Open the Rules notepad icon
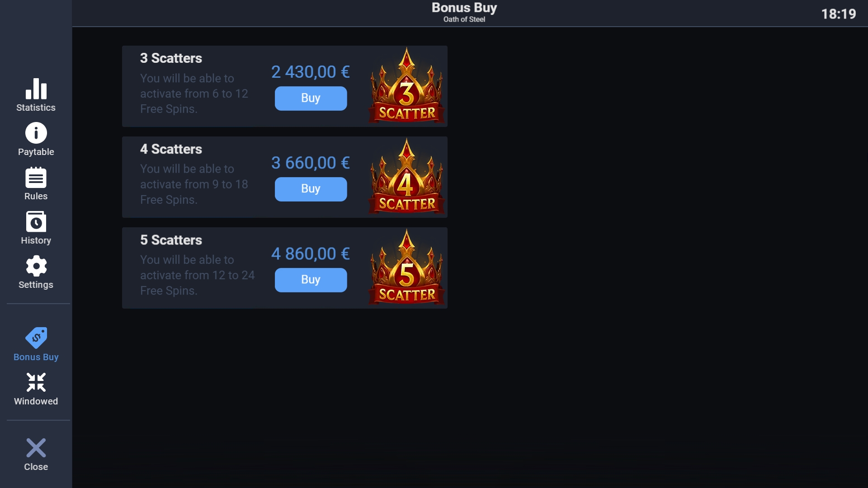The height and width of the screenshot is (488, 868). coord(36,177)
